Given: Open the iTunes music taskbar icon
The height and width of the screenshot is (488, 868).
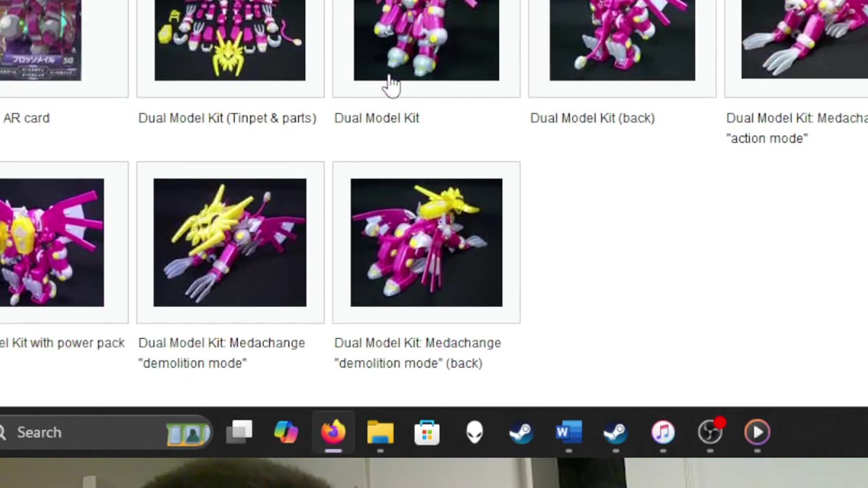Looking at the screenshot, I should (x=663, y=432).
